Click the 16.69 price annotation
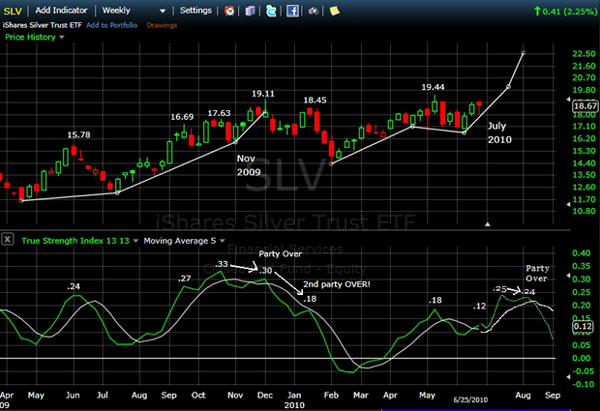The image size is (600, 411). click(x=182, y=117)
